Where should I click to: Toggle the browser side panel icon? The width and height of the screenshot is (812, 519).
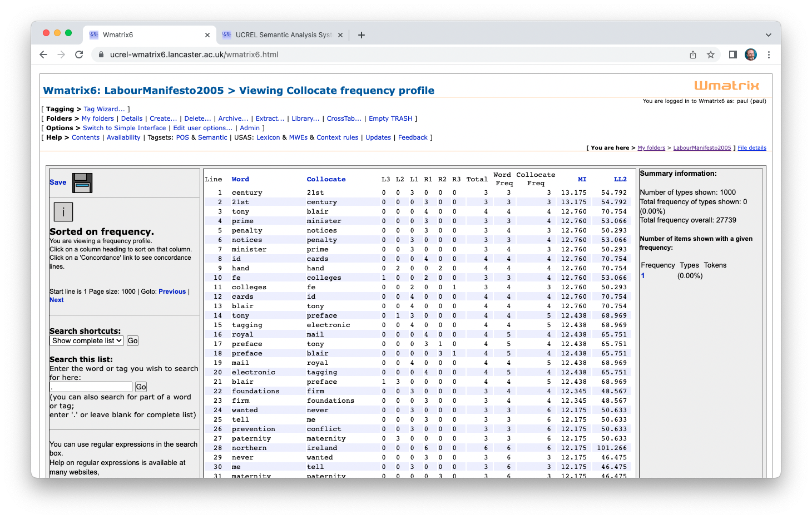click(x=733, y=55)
